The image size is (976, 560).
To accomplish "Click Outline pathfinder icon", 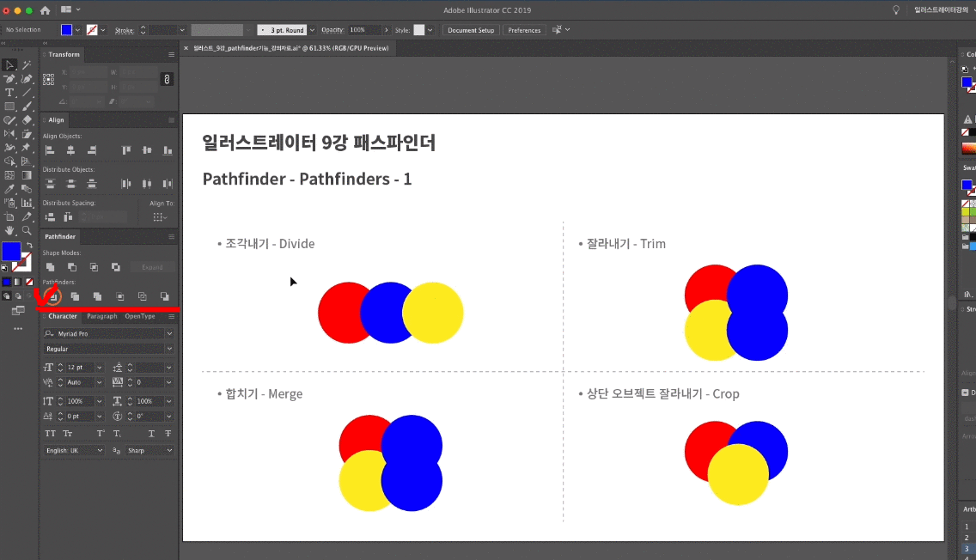I will pyautogui.click(x=143, y=297).
